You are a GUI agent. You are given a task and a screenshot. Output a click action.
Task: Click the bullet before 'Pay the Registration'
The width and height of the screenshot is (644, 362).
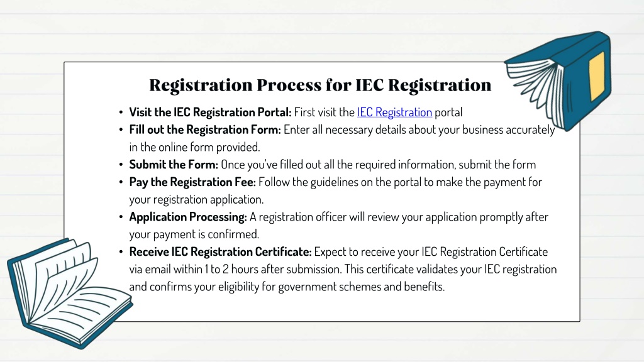coord(121,182)
